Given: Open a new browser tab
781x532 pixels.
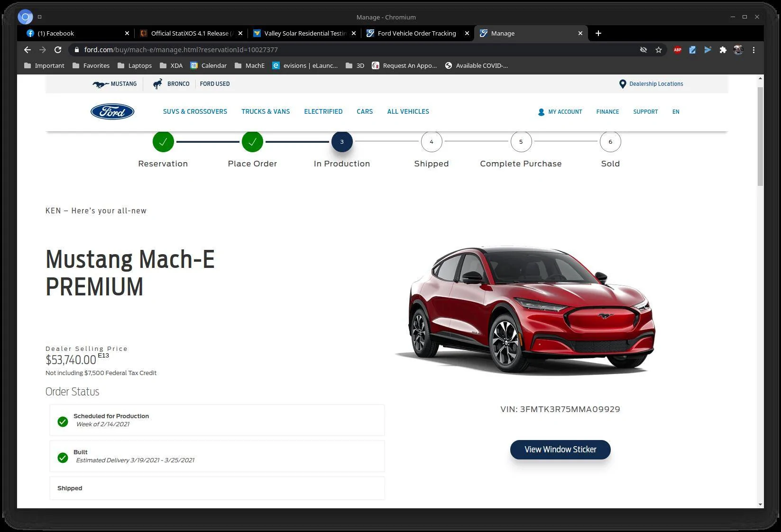Looking at the screenshot, I should pos(598,33).
